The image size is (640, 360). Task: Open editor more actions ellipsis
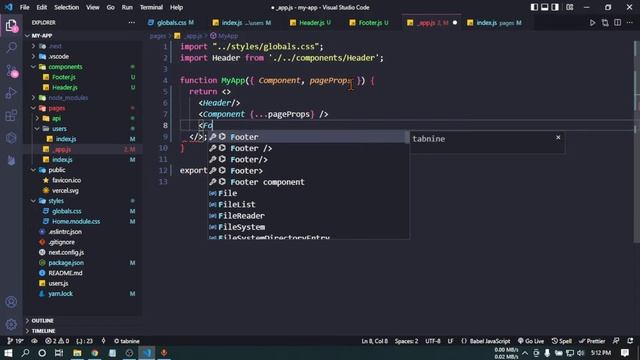coord(630,23)
